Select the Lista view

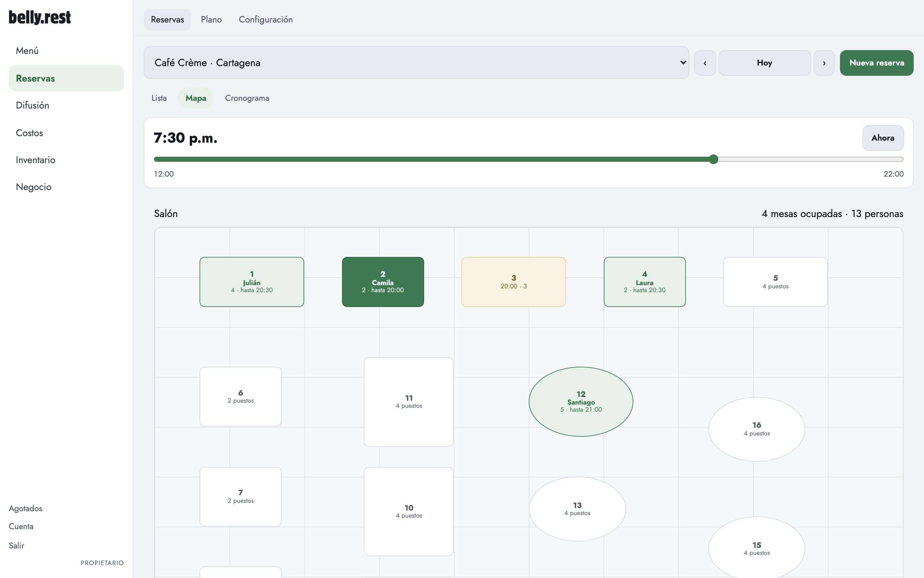click(x=159, y=98)
